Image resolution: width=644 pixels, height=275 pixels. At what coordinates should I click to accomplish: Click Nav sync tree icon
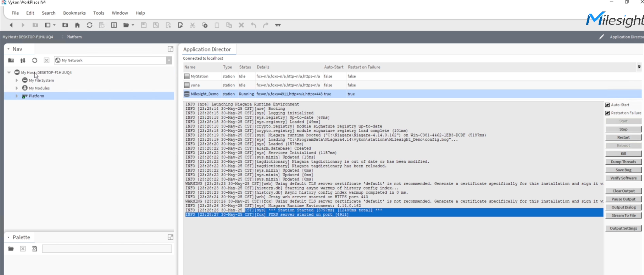pos(23,60)
